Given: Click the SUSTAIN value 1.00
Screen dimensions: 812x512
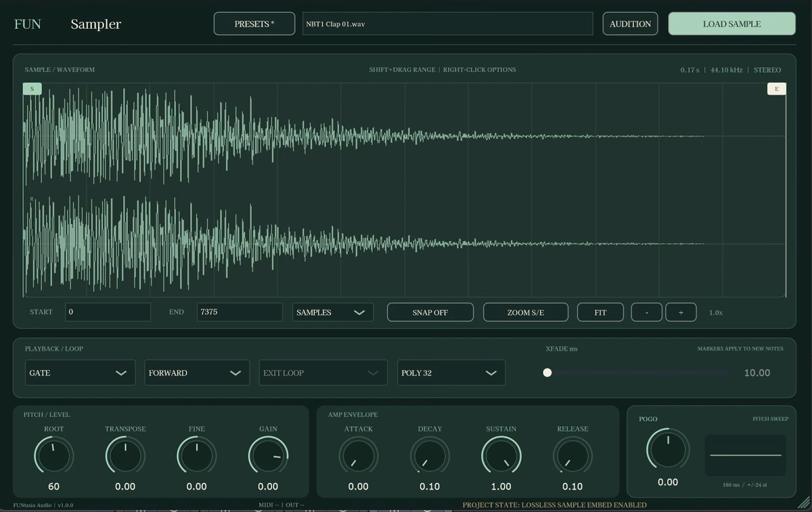Looking at the screenshot, I should (x=501, y=486).
